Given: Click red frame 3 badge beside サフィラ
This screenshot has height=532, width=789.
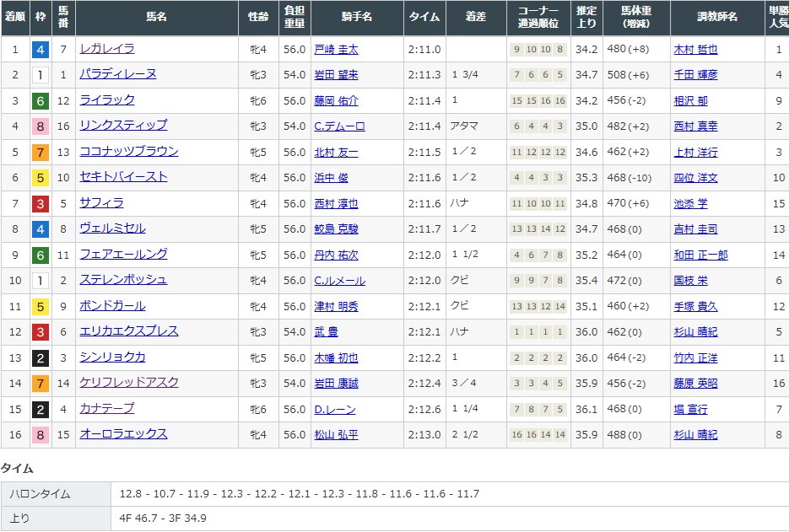Looking at the screenshot, I should point(40,203).
